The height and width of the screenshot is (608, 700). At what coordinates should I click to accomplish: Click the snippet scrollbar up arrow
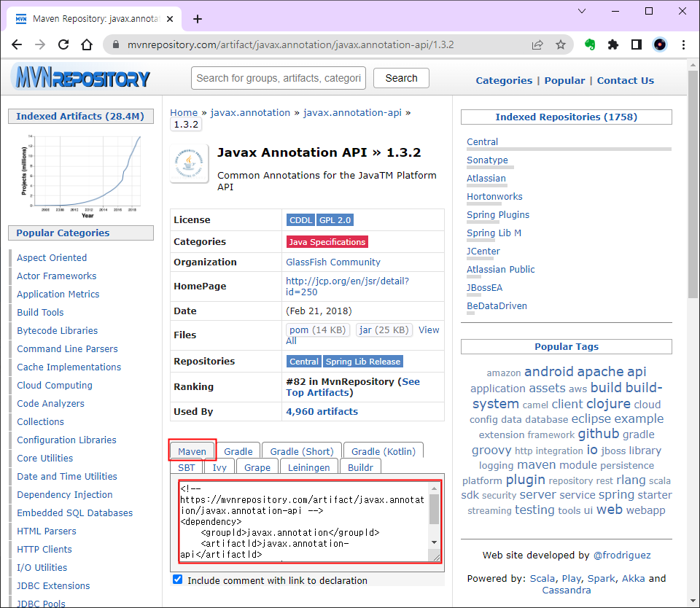[434, 488]
